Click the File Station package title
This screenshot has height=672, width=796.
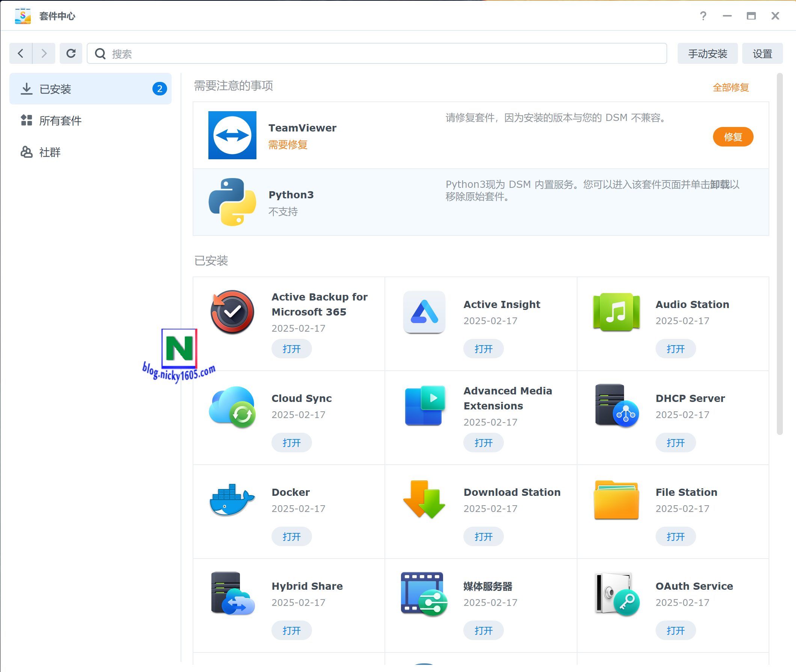[x=686, y=492]
